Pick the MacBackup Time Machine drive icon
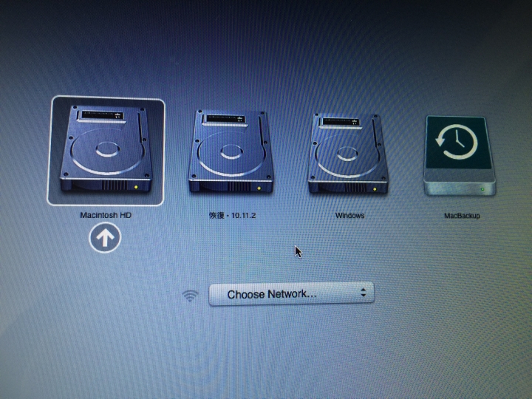Viewport: 532px width, 399px height. pyautogui.click(x=460, y=156)
